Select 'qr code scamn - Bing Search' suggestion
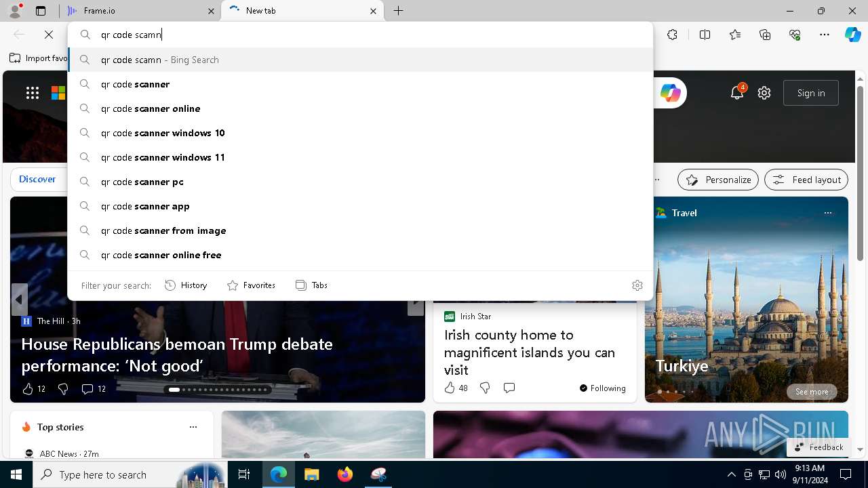 click(360, 60)
